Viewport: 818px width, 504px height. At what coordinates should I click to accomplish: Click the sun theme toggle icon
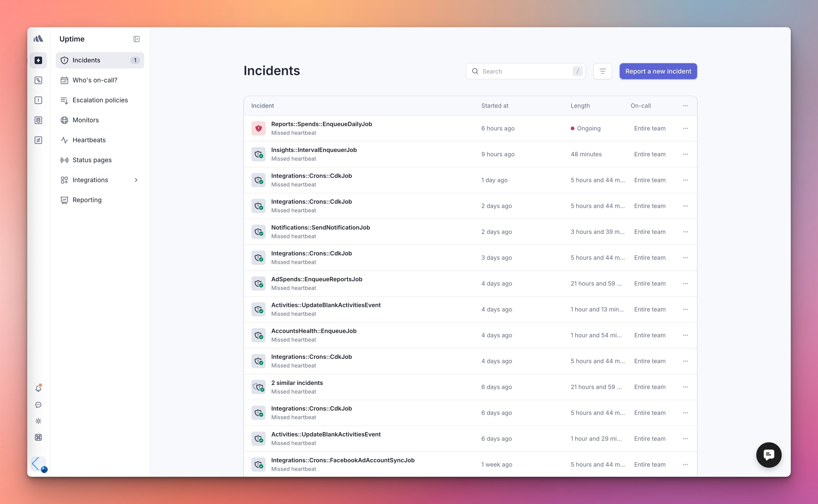point(38,421)
